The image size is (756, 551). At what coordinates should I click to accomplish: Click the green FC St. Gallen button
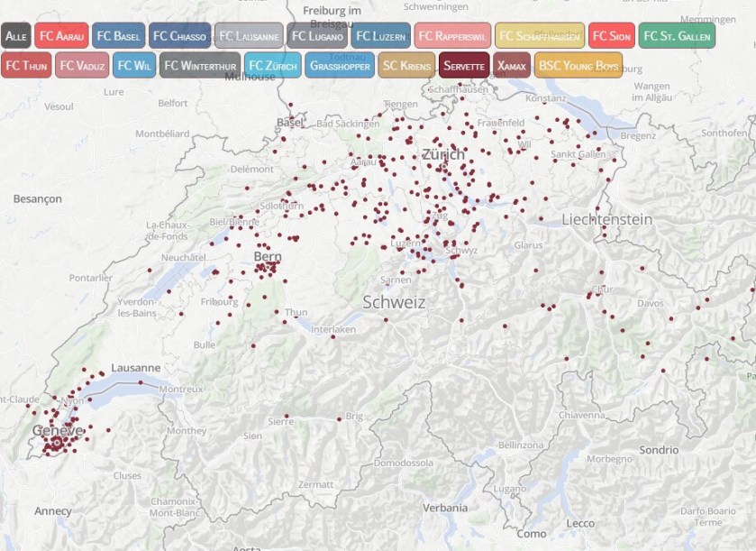[677, 36]
